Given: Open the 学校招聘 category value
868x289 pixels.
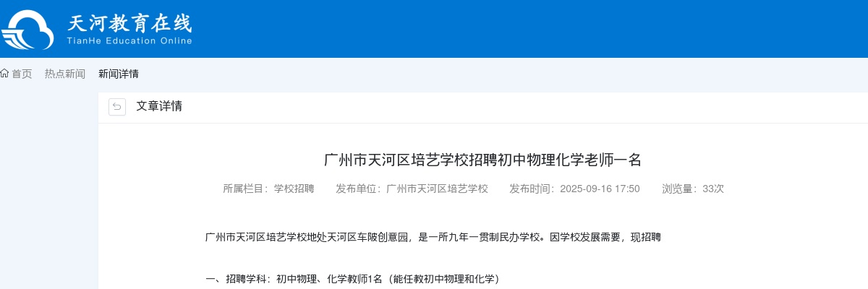Looking at the screenshot, I should coord(294,189).
